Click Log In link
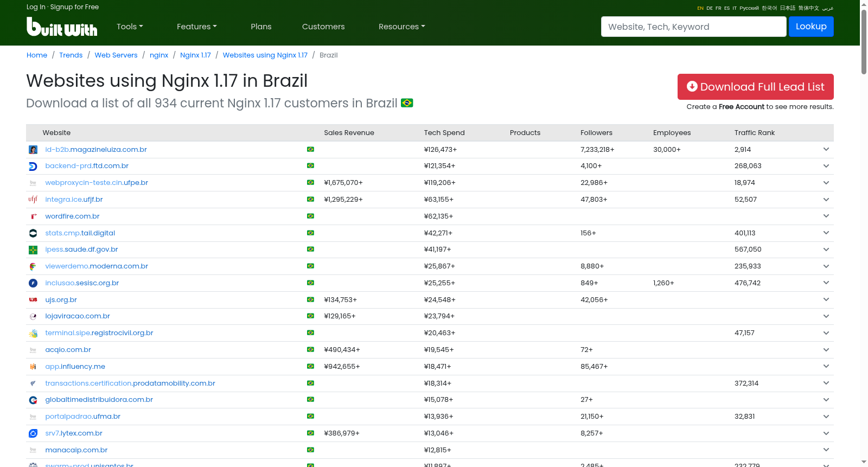 coord(36,7)
